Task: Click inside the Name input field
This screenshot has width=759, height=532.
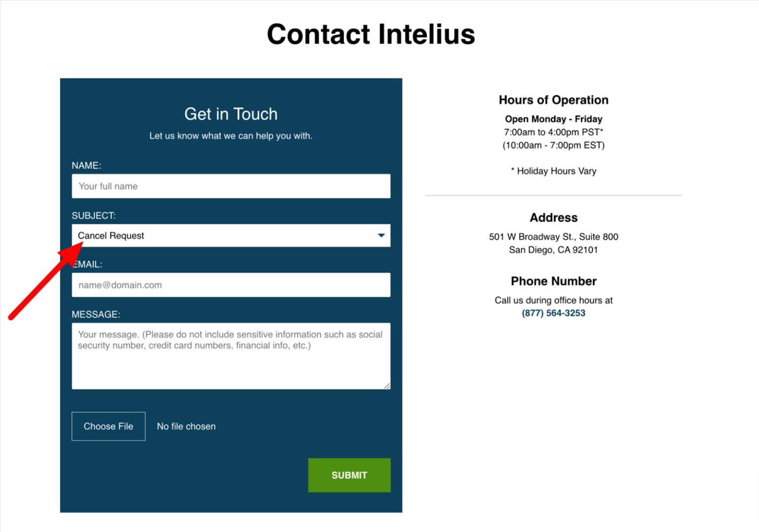Action: pos(231,186)
